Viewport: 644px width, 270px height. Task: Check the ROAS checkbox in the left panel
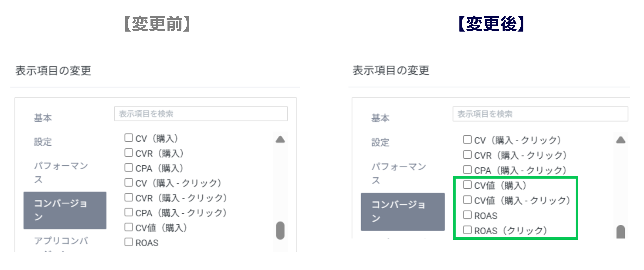(x=128, y=242)
